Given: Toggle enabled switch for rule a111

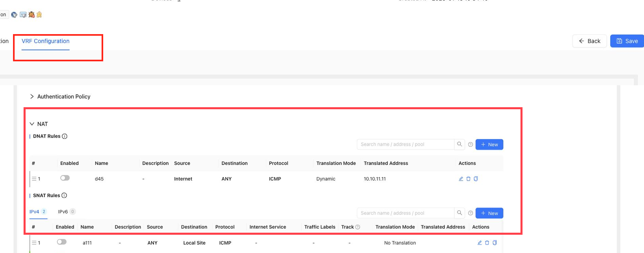Looking at the screenshot, I should click(x=62, y=242).
